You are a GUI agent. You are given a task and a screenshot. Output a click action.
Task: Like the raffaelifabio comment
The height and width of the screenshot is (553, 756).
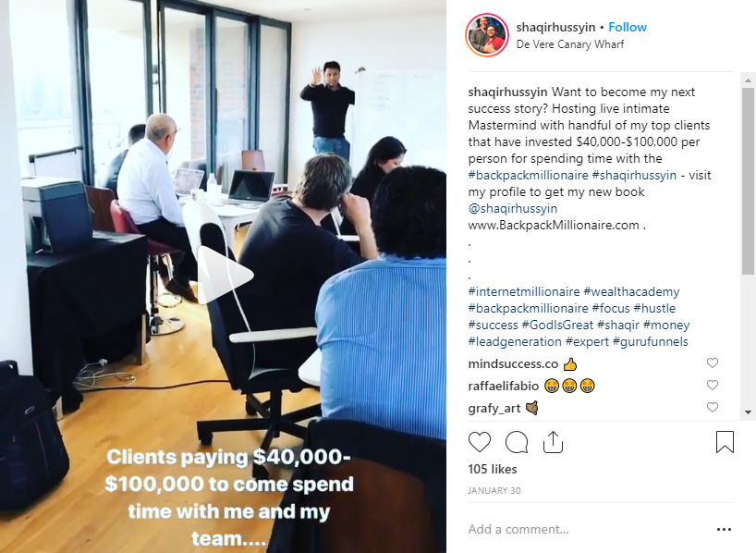click(713, 385)
